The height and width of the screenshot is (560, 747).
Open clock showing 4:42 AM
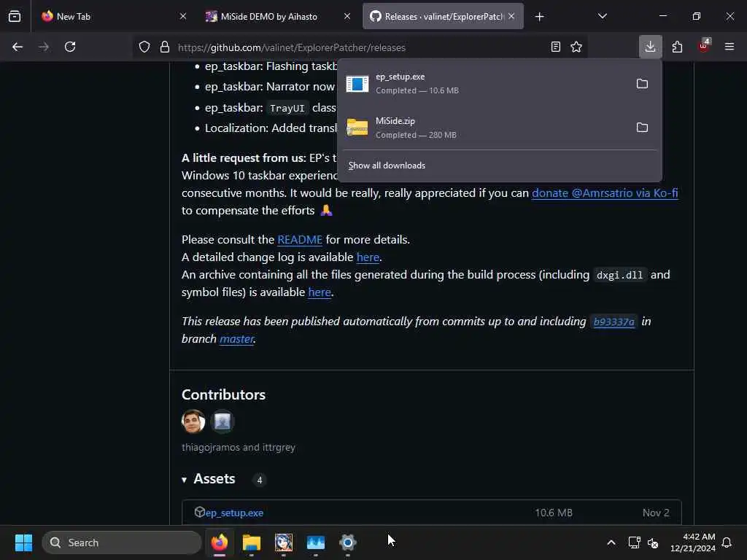tap(693, 542)
